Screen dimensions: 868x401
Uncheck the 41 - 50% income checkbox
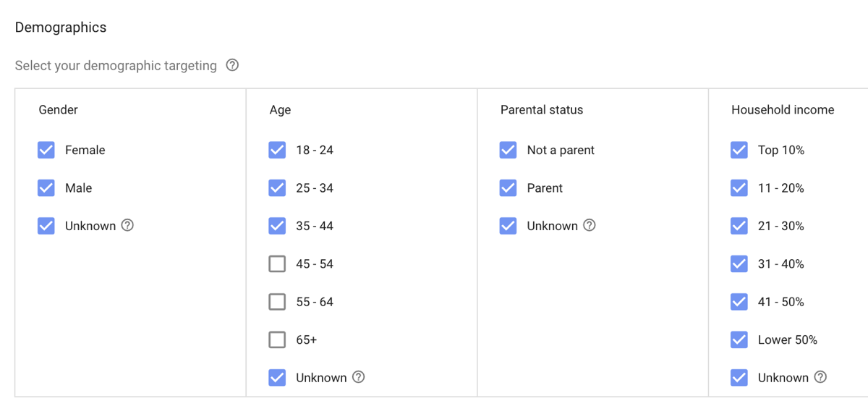(x=739, y=301)
